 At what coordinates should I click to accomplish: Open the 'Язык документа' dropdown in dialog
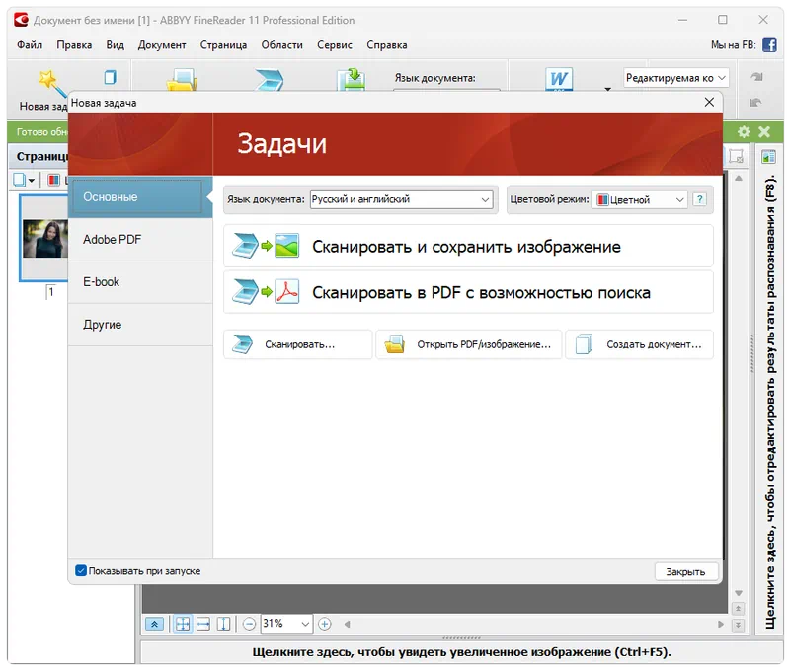[401, 199]
